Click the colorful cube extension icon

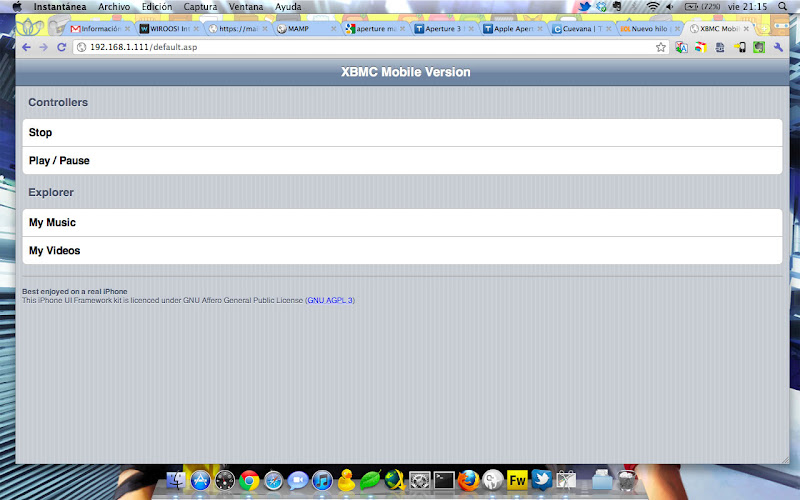701,47
